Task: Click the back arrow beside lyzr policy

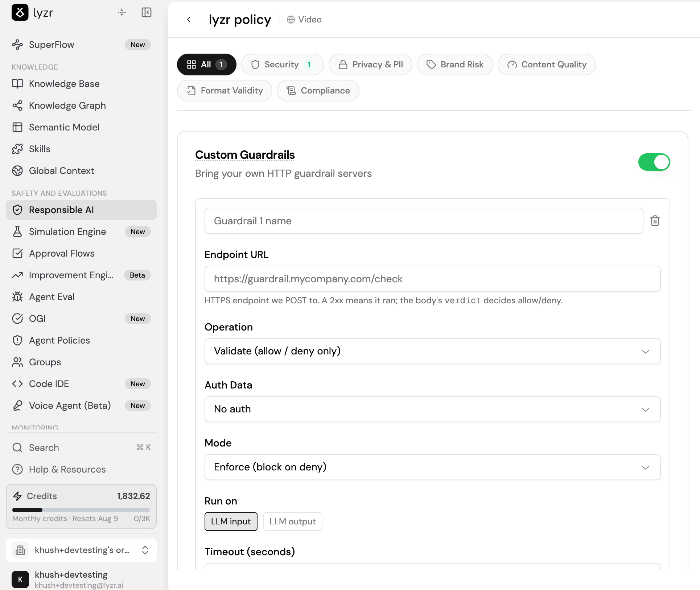Action: pos(189,20)
